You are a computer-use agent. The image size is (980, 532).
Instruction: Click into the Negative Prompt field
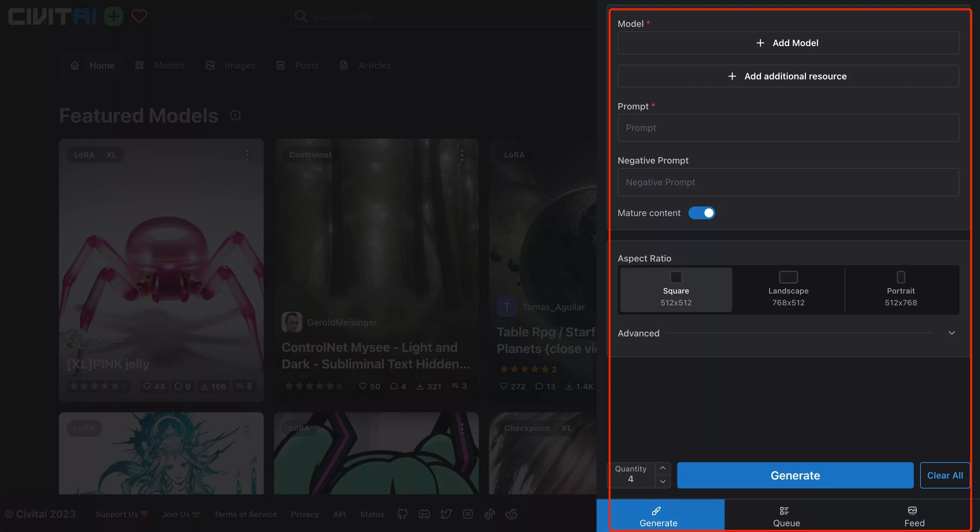(x=788, y=182)
